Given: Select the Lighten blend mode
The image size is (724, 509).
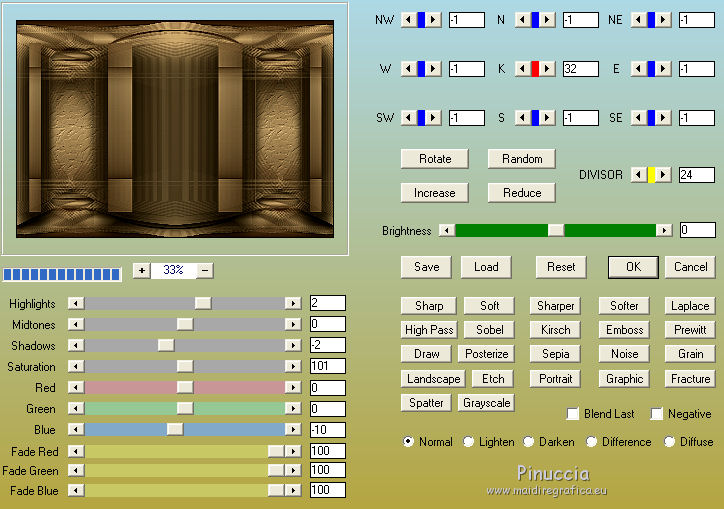Looking at the screenshot, I should click(x=469, y=442).
